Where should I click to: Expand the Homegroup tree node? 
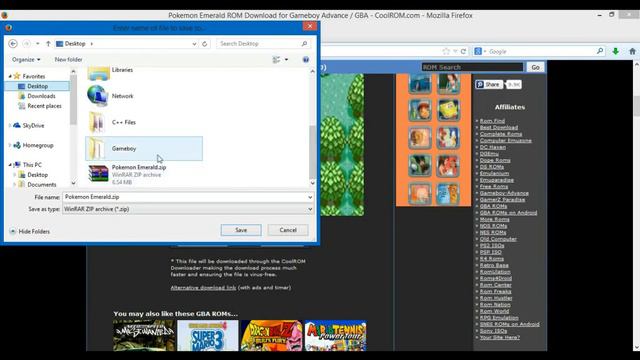(10, 145)
